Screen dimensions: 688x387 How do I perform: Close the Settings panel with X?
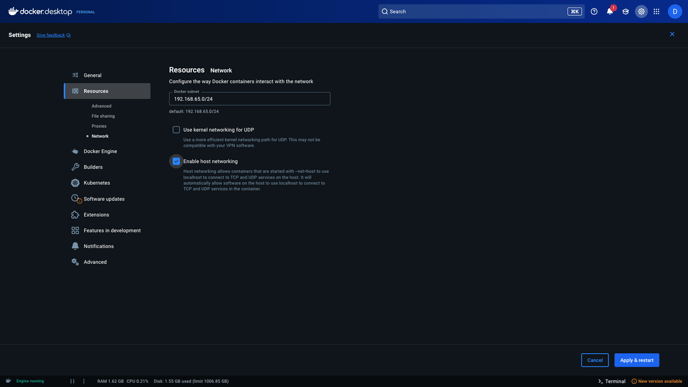coord(672,34)
